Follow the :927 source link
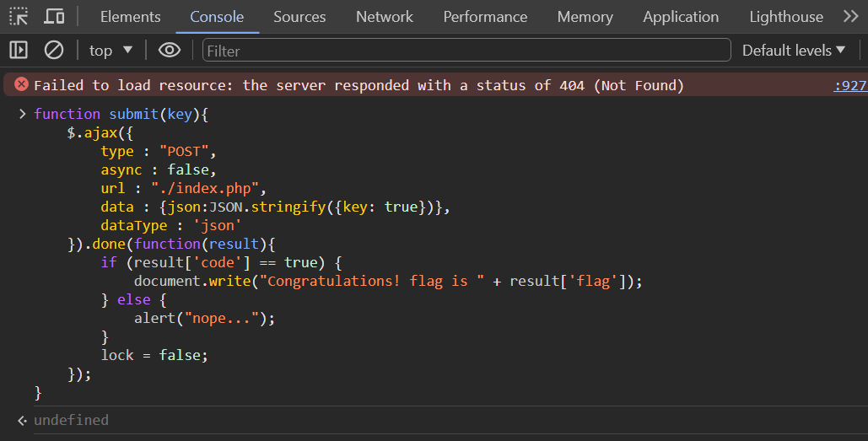 point(850,85)
